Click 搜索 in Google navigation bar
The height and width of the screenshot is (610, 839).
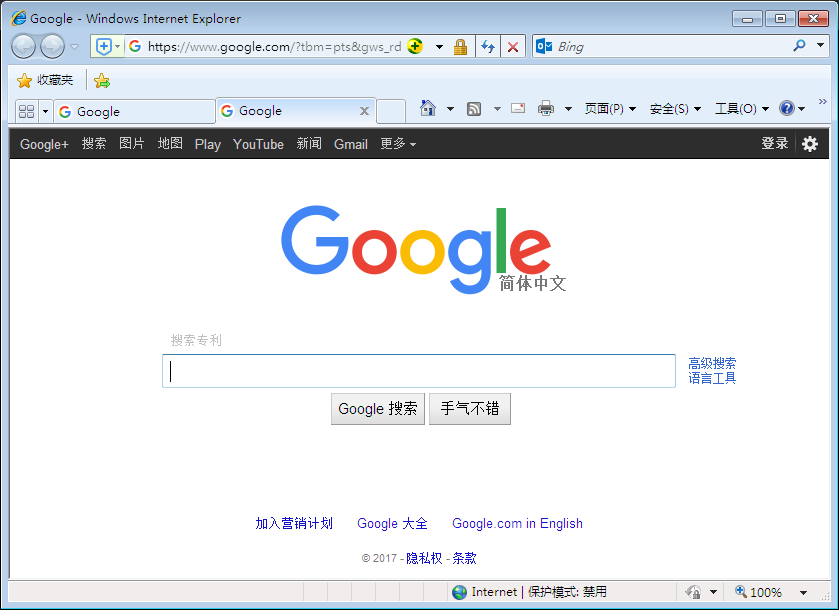(94, 143)
